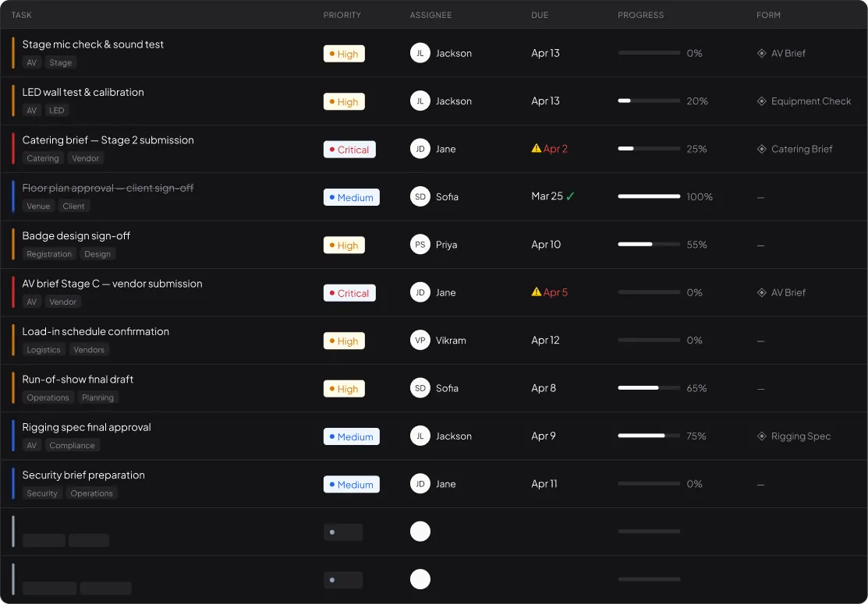868x604 pixels.
Task: Click the Catering Brief form icon
Action: [x=762, y=150]
